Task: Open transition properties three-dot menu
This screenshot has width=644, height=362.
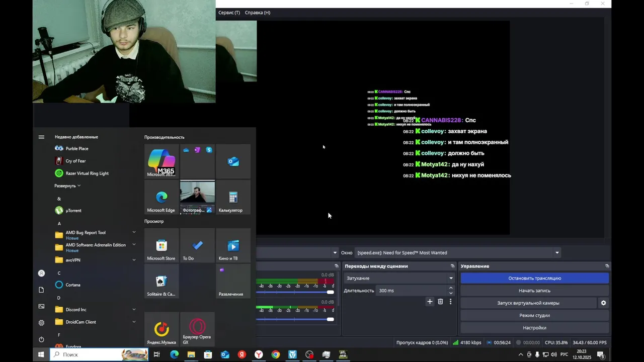Action: (x=450, y=302)
